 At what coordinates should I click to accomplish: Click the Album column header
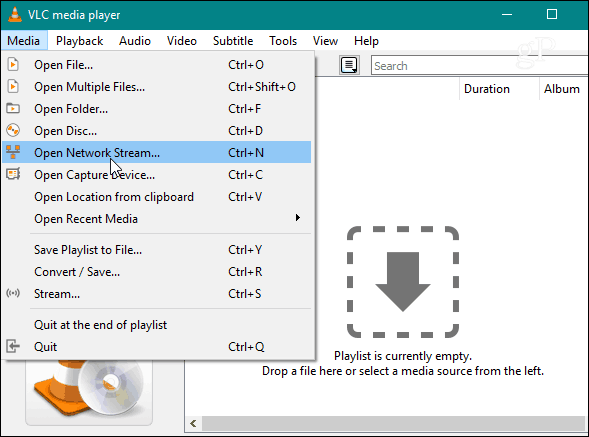point(563,89)
